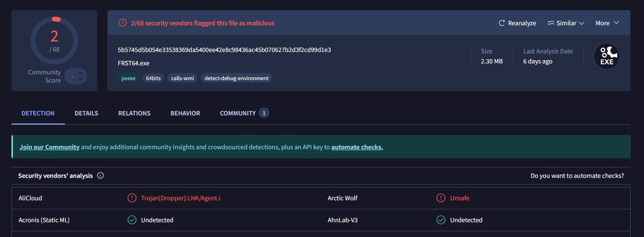Switch to the DETECTION tab
Screen dimensions: 644x237
[38, 113]
